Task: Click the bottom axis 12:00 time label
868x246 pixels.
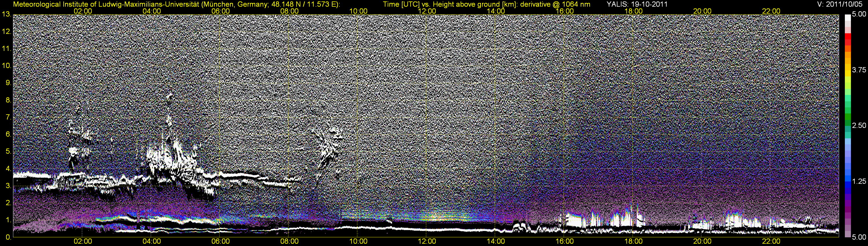Action: 427,241
